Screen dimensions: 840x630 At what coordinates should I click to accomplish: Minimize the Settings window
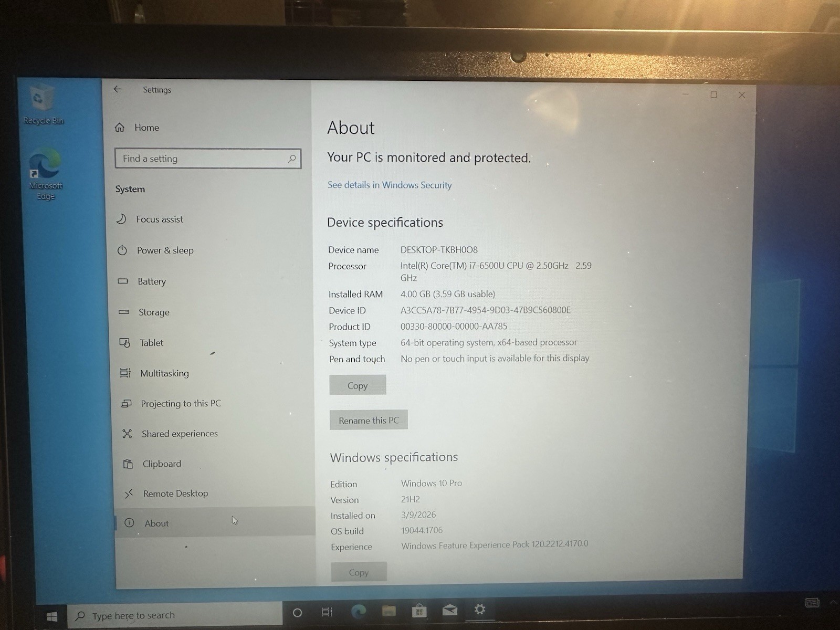pyautogui.click(x=686, y=94)
